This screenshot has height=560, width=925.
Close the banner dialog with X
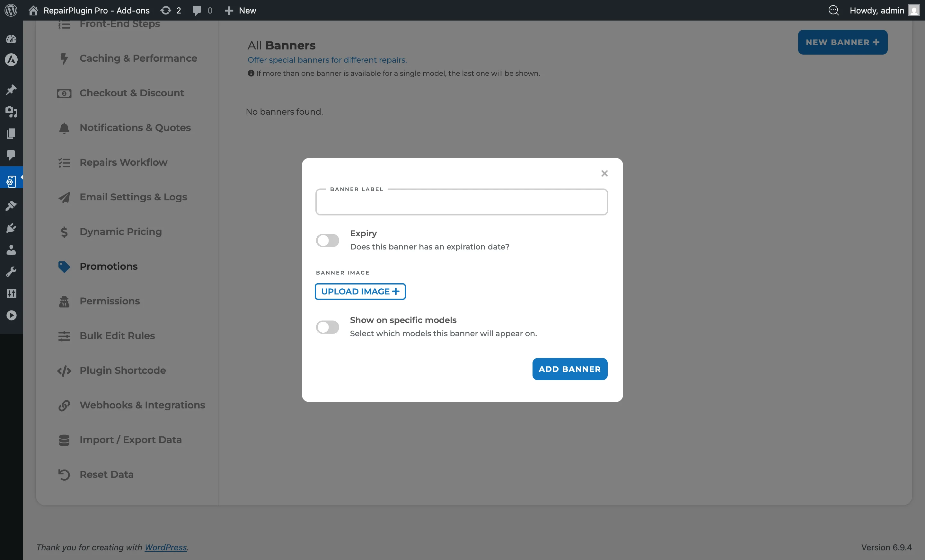click(x=604, y=173)
